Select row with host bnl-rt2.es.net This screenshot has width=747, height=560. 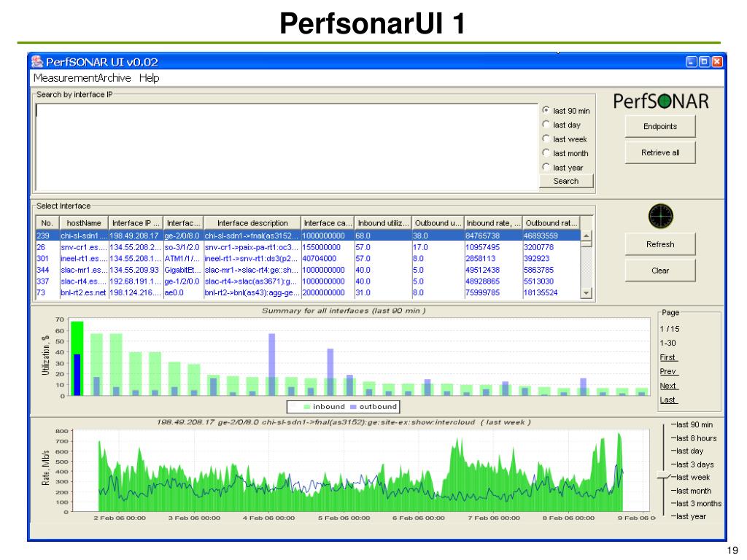pos(308,293)
